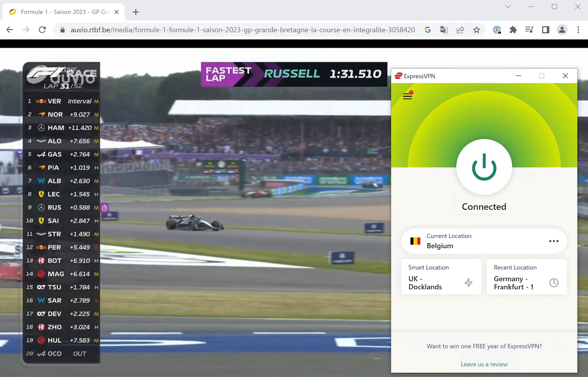This screenshot has height=377, width=588.
Task: Close the ExpressVPN window
Action: (565, 76)
